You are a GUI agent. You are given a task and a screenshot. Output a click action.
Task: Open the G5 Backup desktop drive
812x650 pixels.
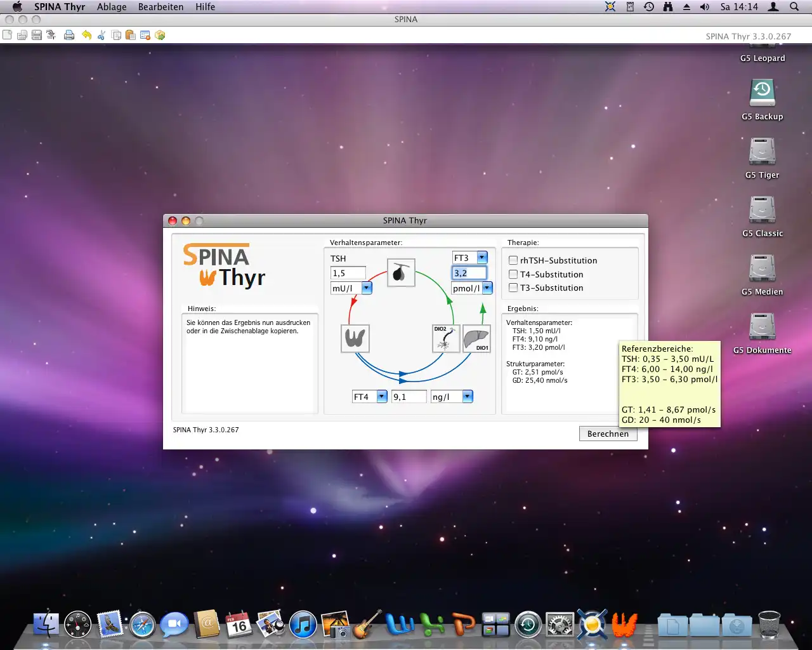[x=763, y=100]
